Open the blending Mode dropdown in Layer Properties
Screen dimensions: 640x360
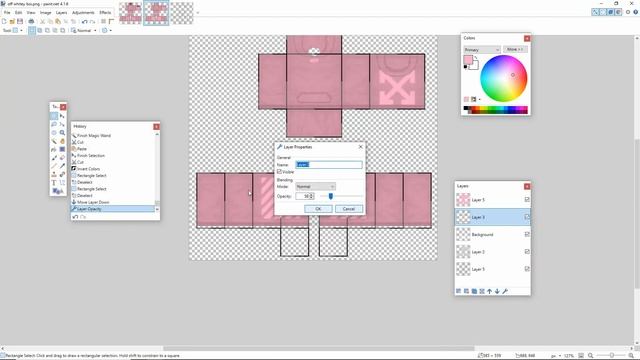pyautogui.click(x=315, y=187)
